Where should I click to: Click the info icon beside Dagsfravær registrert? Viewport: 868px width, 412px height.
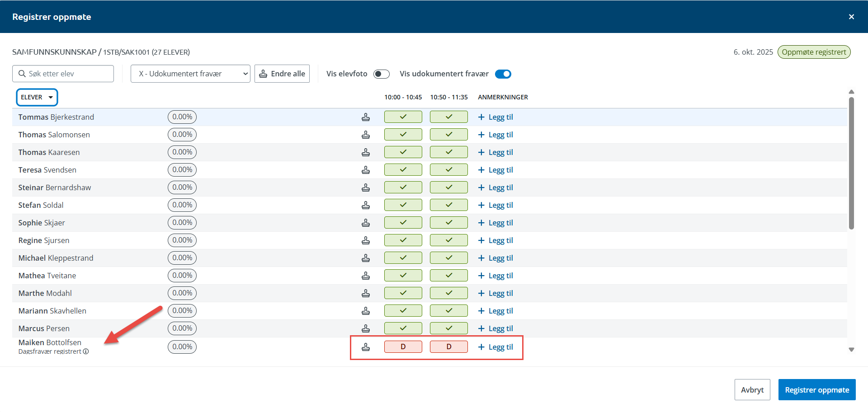(86, 351)
